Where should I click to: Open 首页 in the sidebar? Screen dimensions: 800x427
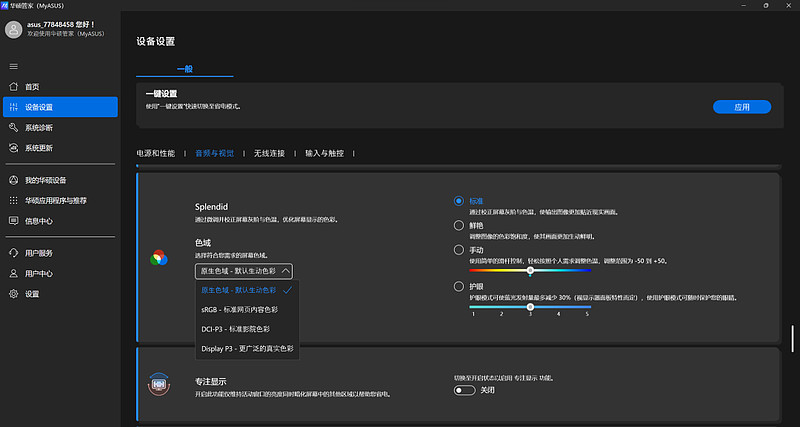click(60, 87)
